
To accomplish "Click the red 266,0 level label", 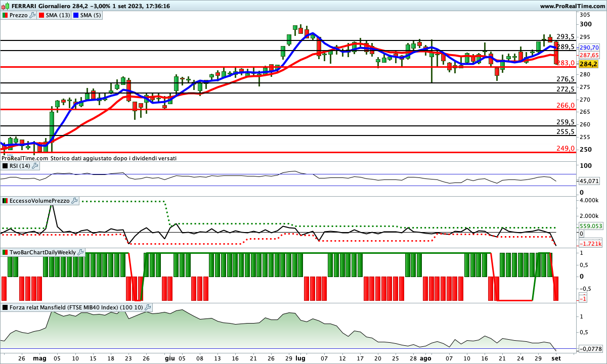I will 565,105.
